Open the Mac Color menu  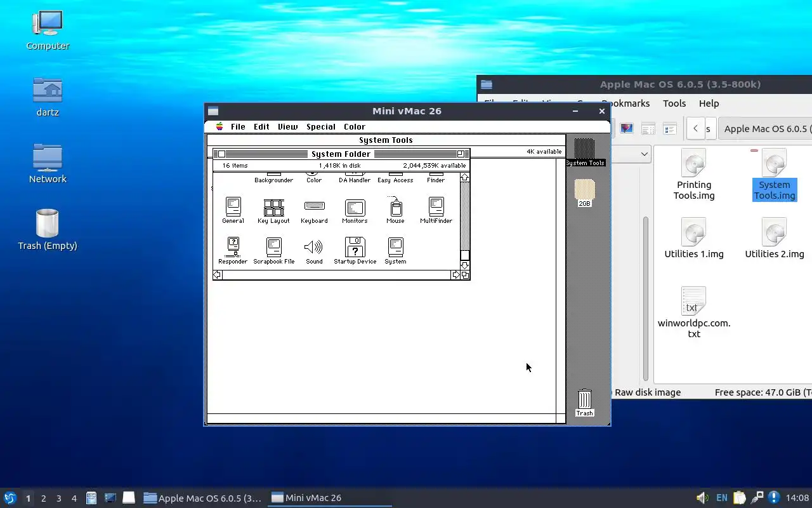pos(355,126)
